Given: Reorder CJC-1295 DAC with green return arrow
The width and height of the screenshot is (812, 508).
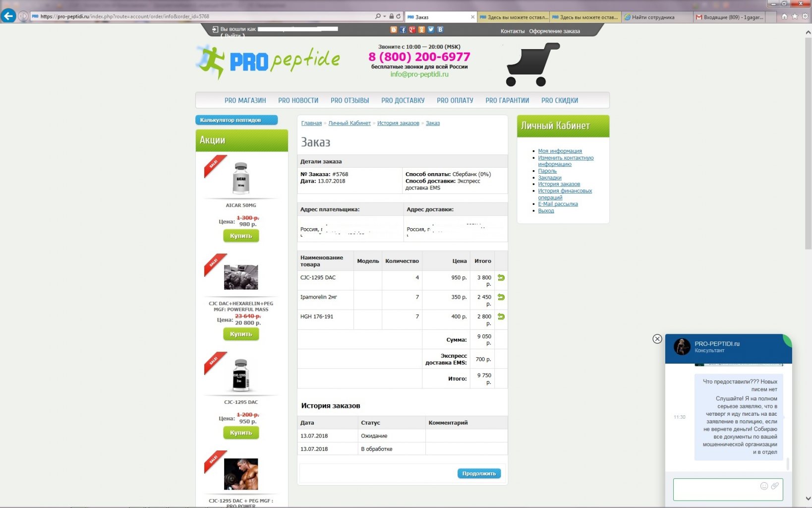Looking at the screenshot, I should [501, 278].
